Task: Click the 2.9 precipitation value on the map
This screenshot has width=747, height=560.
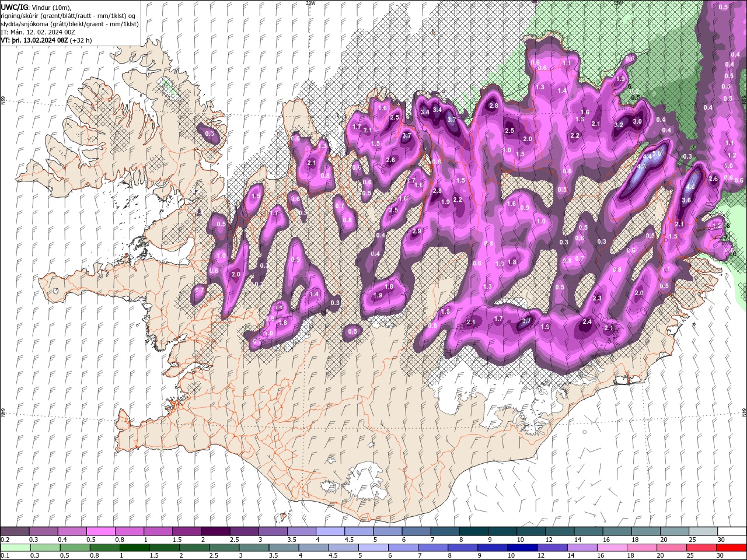Action: [x=417, y=231]
